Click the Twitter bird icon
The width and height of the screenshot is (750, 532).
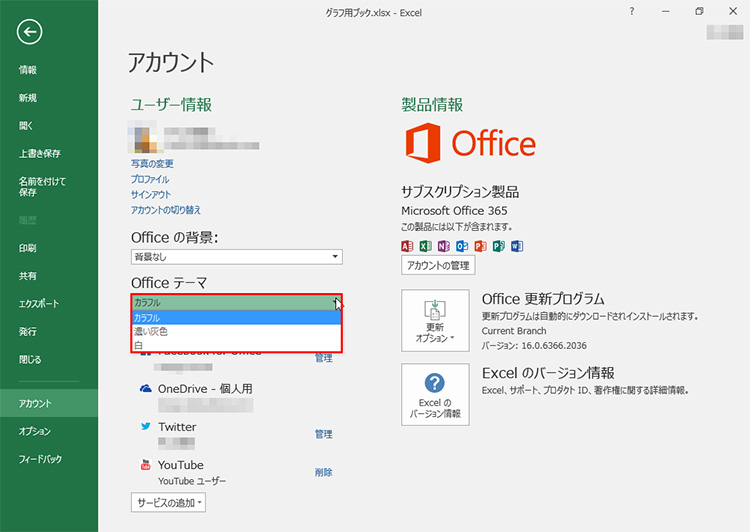pos(144,426)
